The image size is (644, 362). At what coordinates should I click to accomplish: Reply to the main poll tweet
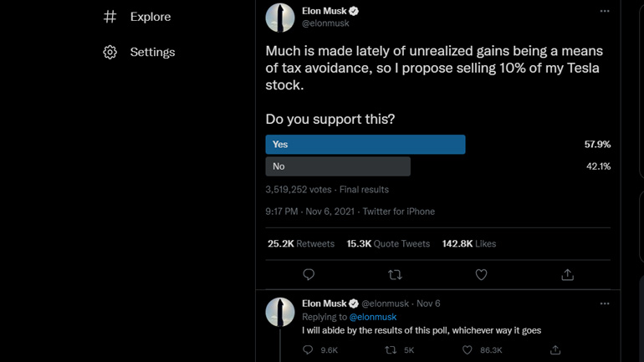[309, 274]
